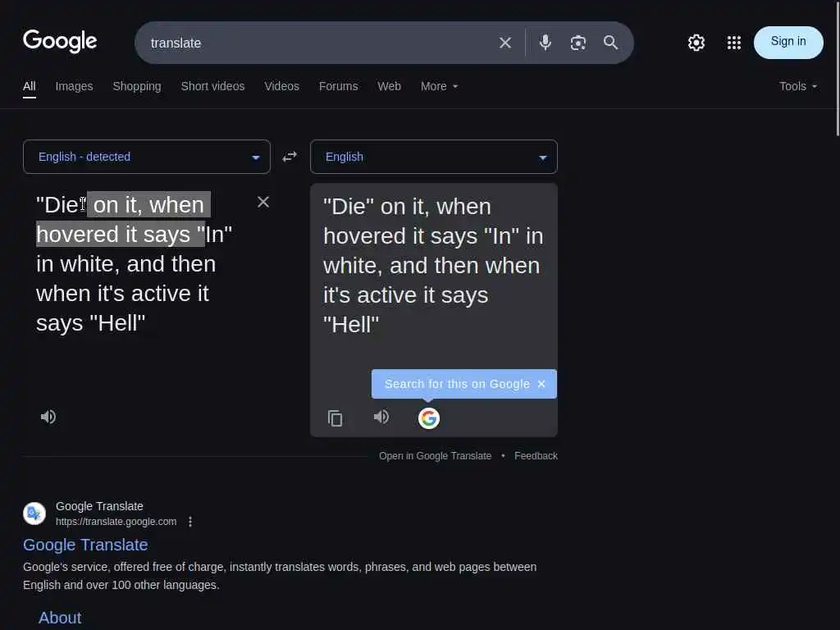The height and width of the screenshot is (630, 840).
Task: Open the Google Translate result options menu
Action: (x=190, y=522)
